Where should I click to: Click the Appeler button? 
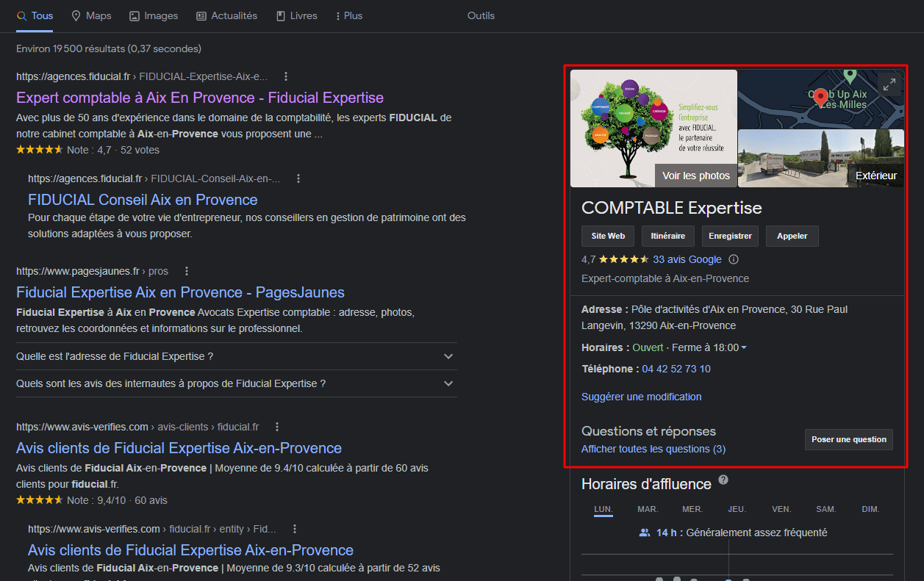point(792,236)
